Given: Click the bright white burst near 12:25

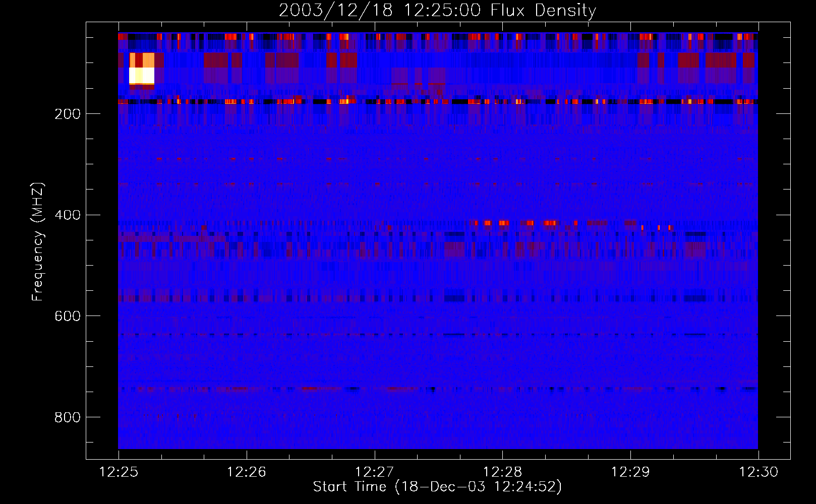Looking at the screenshot, I should click(x=142, y=76).
